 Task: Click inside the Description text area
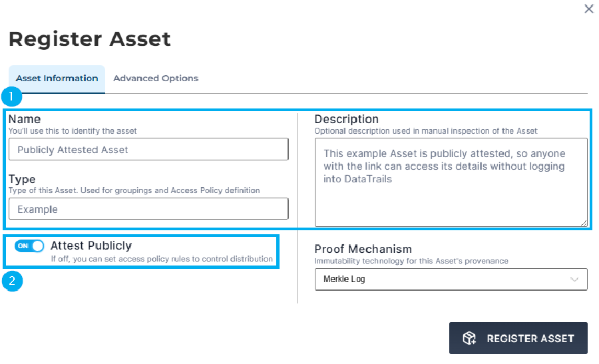tap(451, 182)
